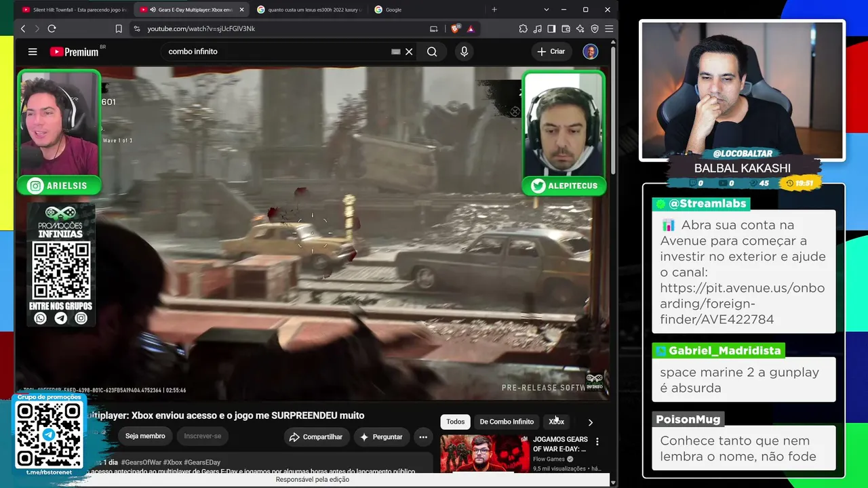Open options for JOGAMOS GEARS OF WAR video
This screenshot has height=488, width=868.
[x=597, y=442]
